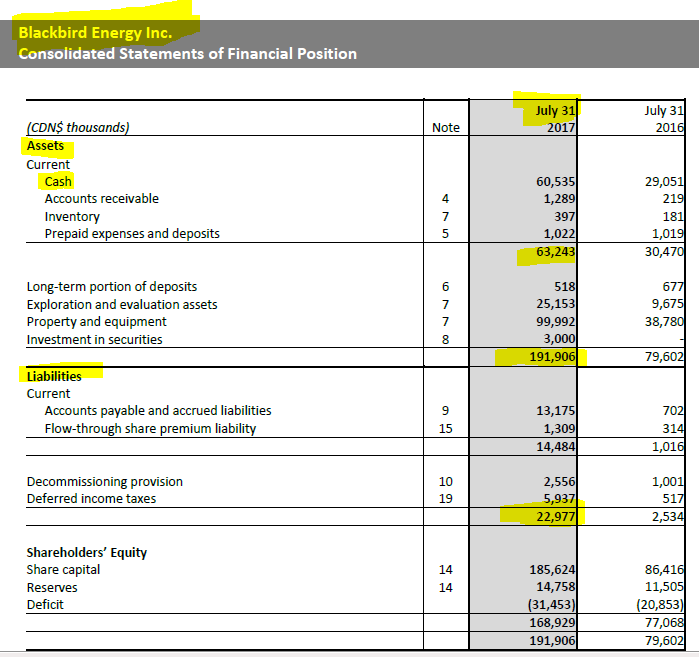This screenshot has height=657, width=699.
Task: Select investment in securities value 3,000
Action: click(559, 339)
